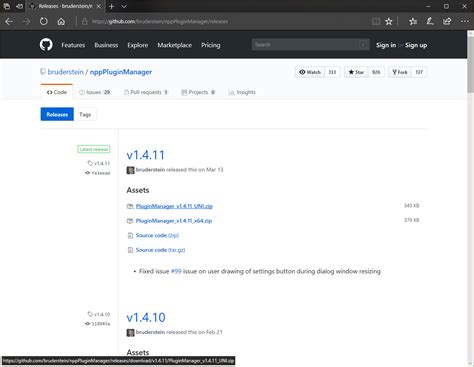Open Pricing in GitHub header
474x367 pixels.
[210, 45]
